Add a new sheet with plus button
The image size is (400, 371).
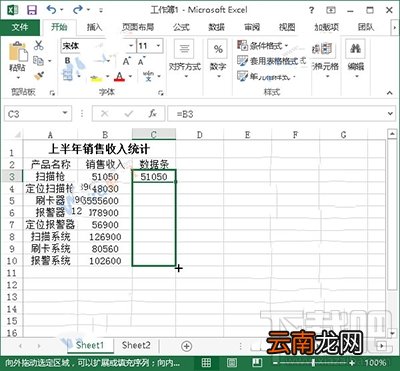[187, 346]
